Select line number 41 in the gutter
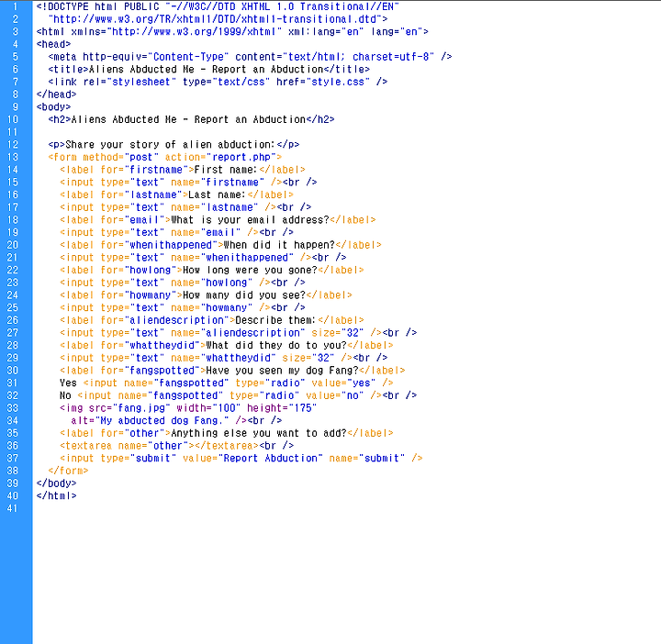 (x=13, y=508)
